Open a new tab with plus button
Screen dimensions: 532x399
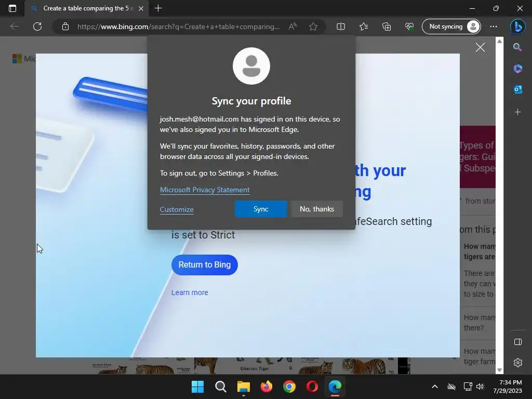158,8
